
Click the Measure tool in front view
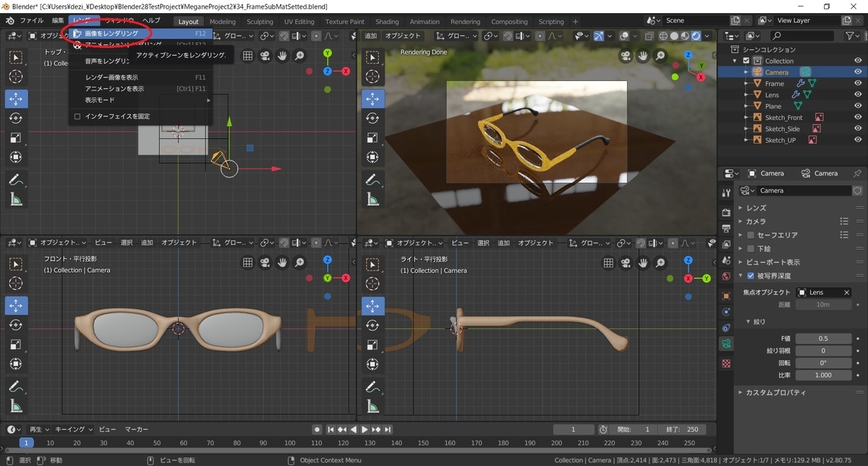point(16,407)
